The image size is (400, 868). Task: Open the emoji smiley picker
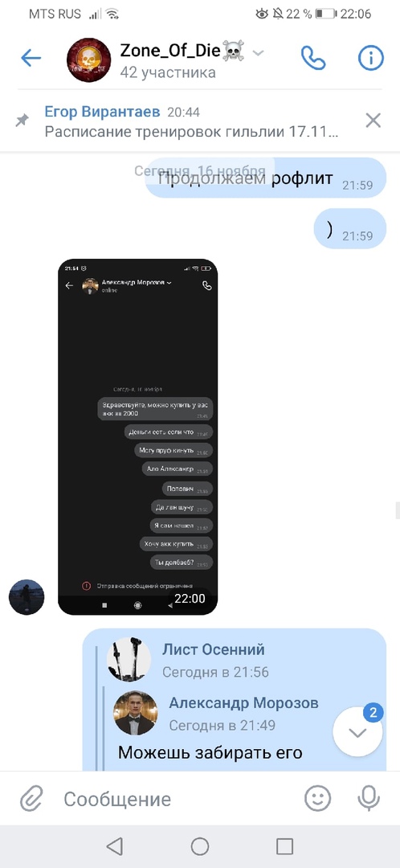317,798
